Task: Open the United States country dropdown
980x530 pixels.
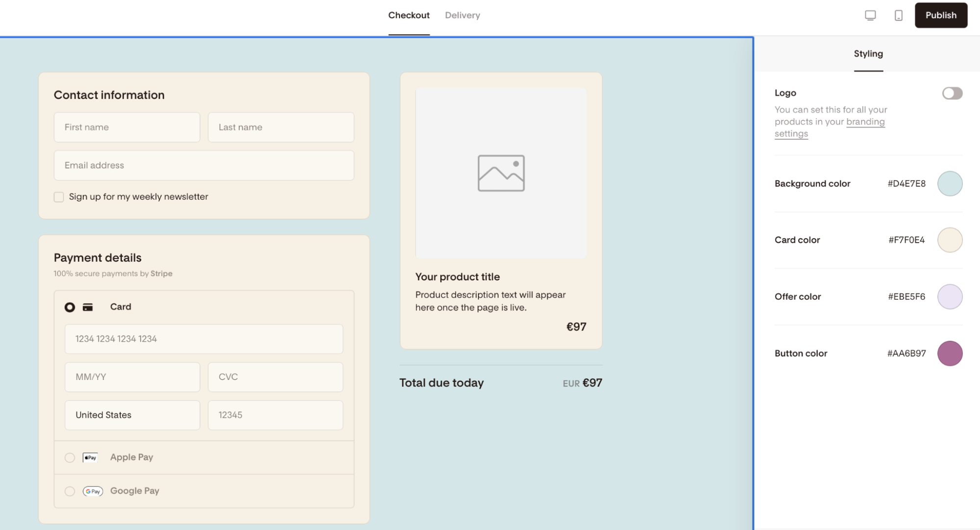Action: coord(132,415)
